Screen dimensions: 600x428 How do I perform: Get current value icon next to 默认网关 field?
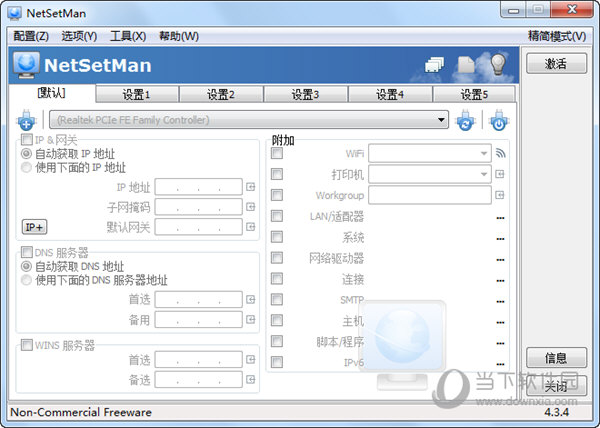[x=251, y=227]
